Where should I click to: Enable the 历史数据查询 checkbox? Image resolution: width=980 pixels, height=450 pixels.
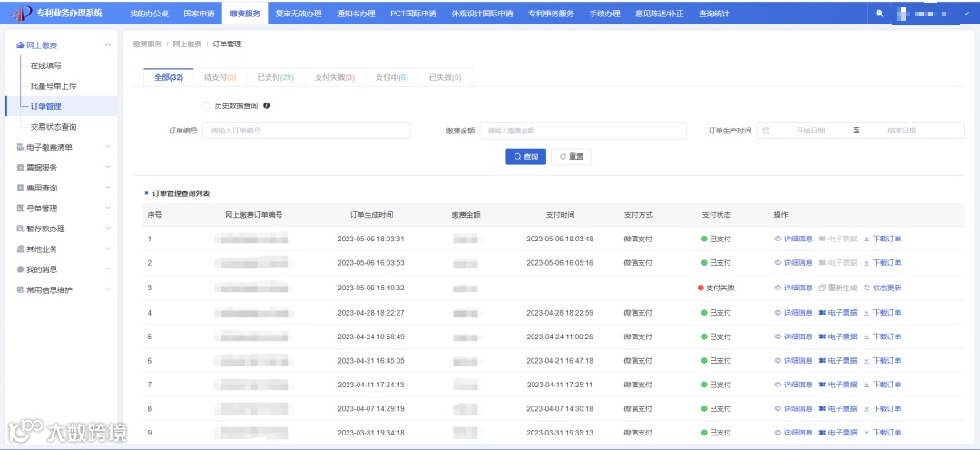(206, 105)
